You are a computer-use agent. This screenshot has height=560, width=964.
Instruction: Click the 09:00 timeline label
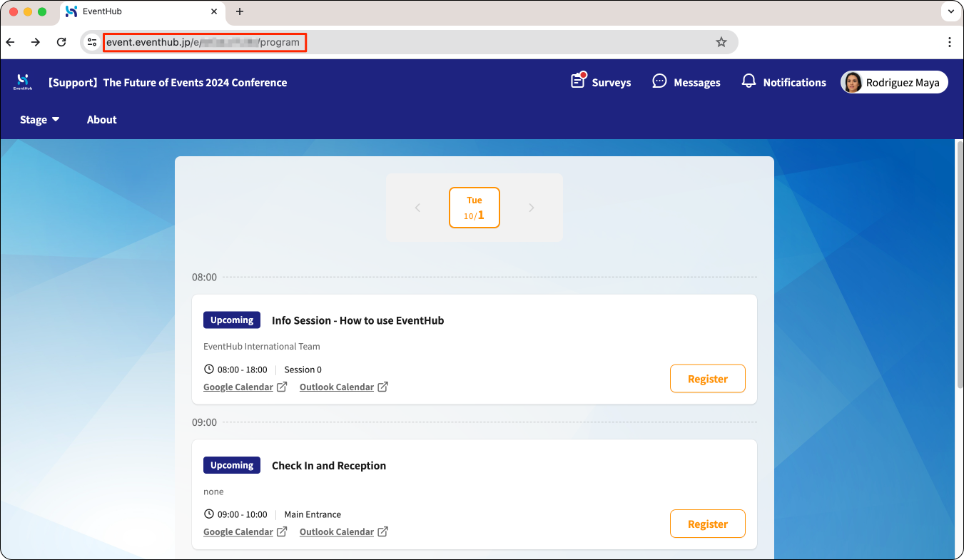pyautogui.click(x=205, y=422)
